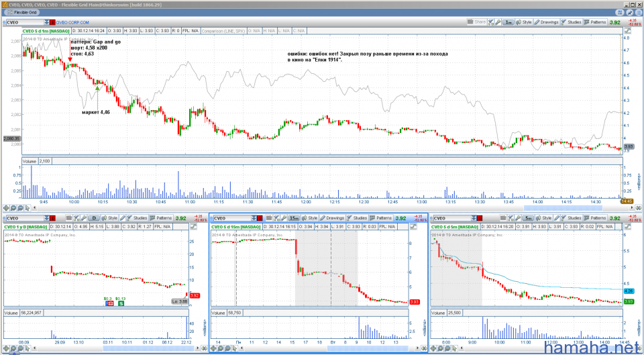Open Drawings on the 15m chart
The image size is (644, 355).
(x=332, y=218)
